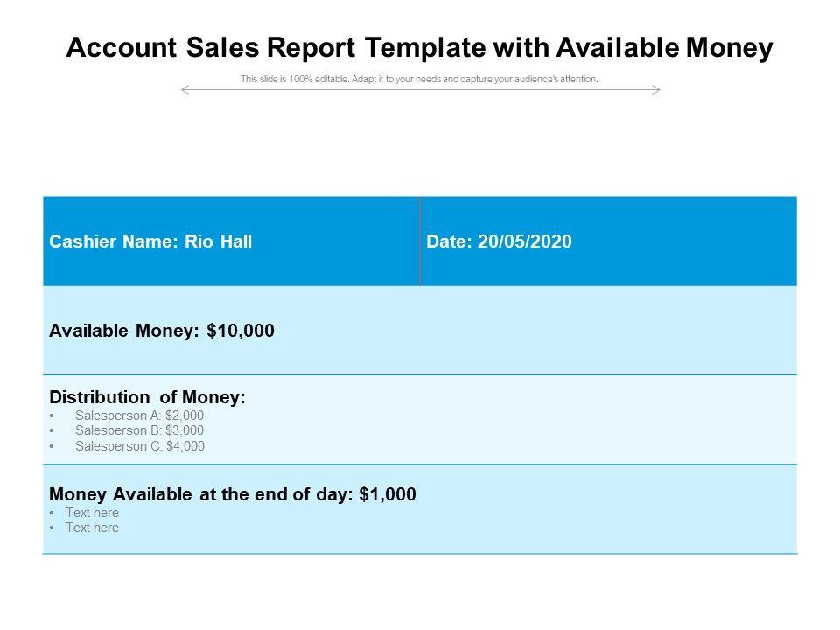
Task: Click Money Available at the end of day text
Action: [x=233, y=494]
